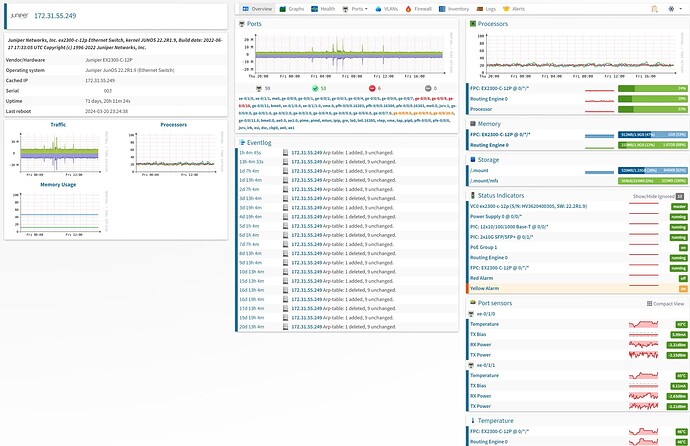Click the Port sensors gauge icon
The height and width of the screenshot is (446, 690).
pyautogui.click(x=473, y=303)
